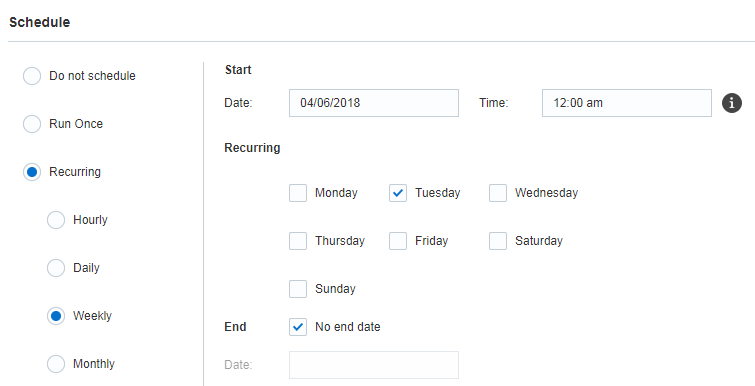Click the disabled End Date field
This screenshot has height=386, width=755.
click(374, 365)
